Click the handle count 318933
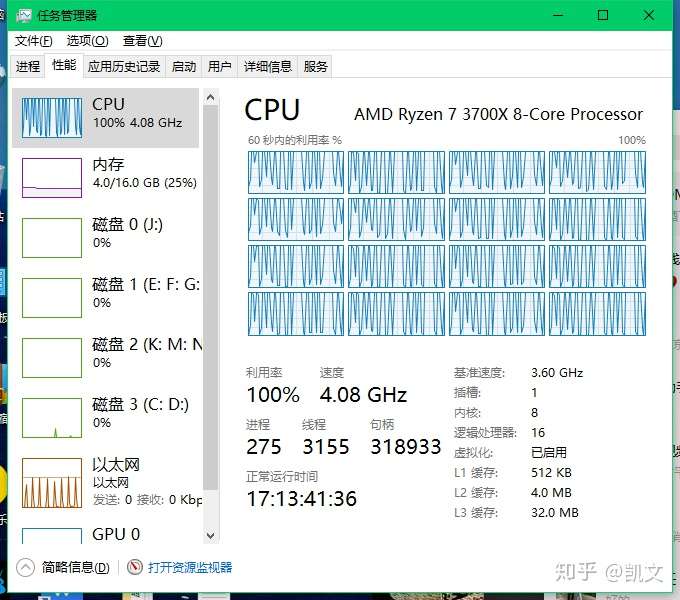The width and height of the screenshot is (680, 600). coord(405,447)
